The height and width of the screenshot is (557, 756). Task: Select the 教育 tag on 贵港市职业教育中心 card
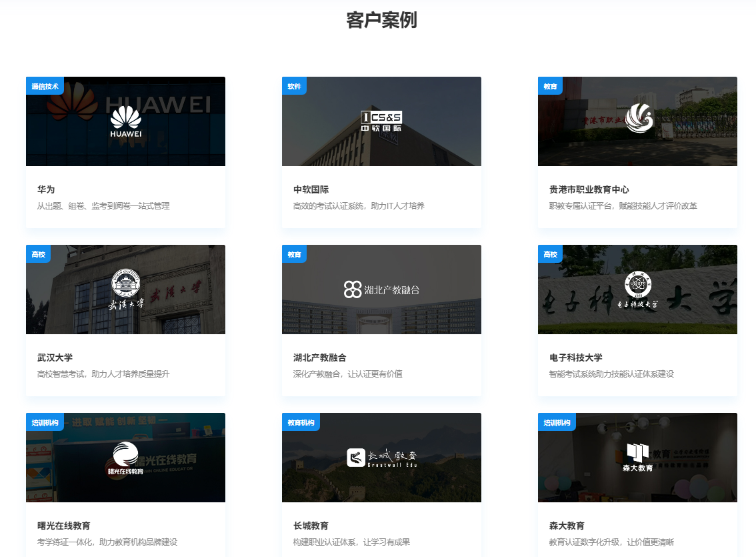tap(550, 86)
